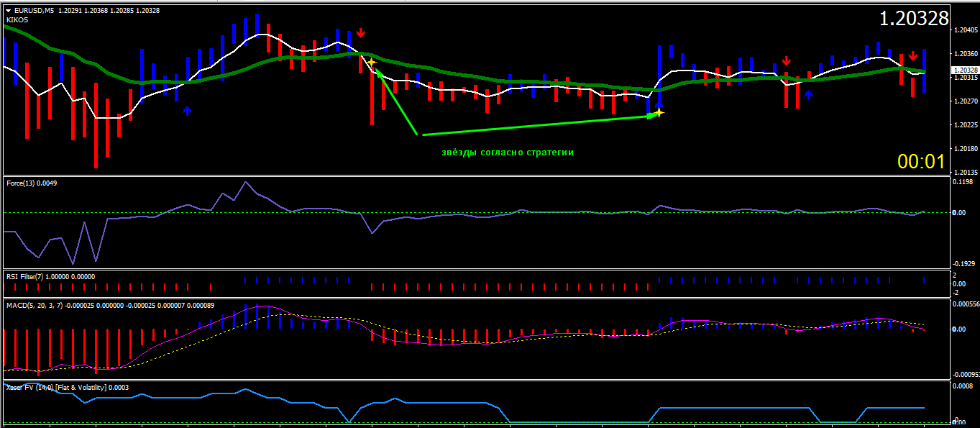Viewport: 980px width, 428px height.
Task: Select the blue buy arrow after the two long red candles
Action: (x=808, y=95)
